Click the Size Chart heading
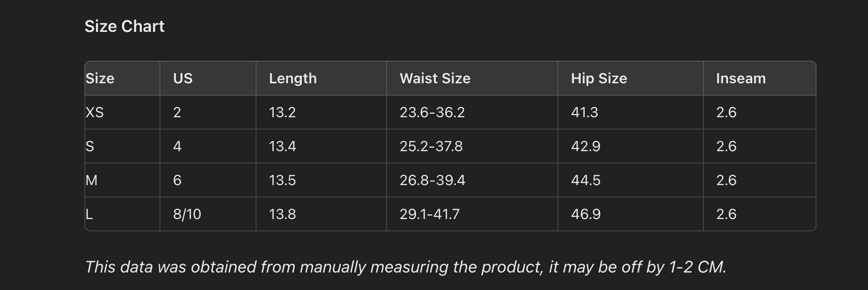Viewport: 868px width, 290px height. [x=124, y=26]
